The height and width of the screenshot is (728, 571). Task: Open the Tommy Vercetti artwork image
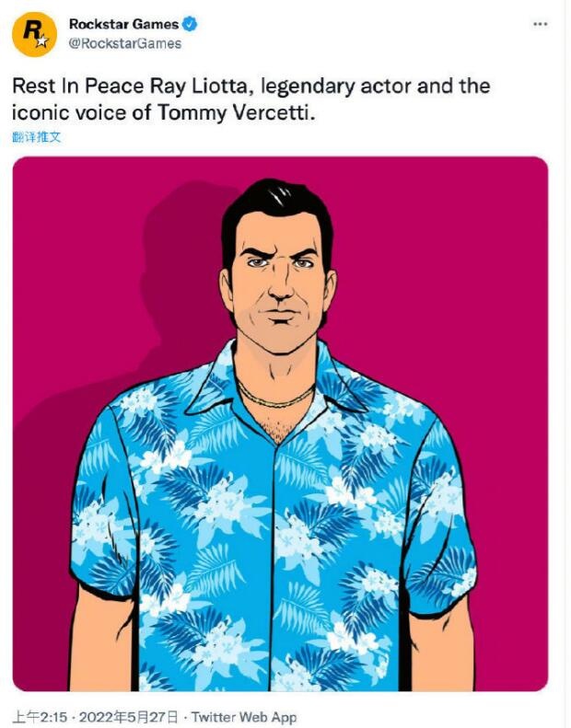tap(280, 423)
